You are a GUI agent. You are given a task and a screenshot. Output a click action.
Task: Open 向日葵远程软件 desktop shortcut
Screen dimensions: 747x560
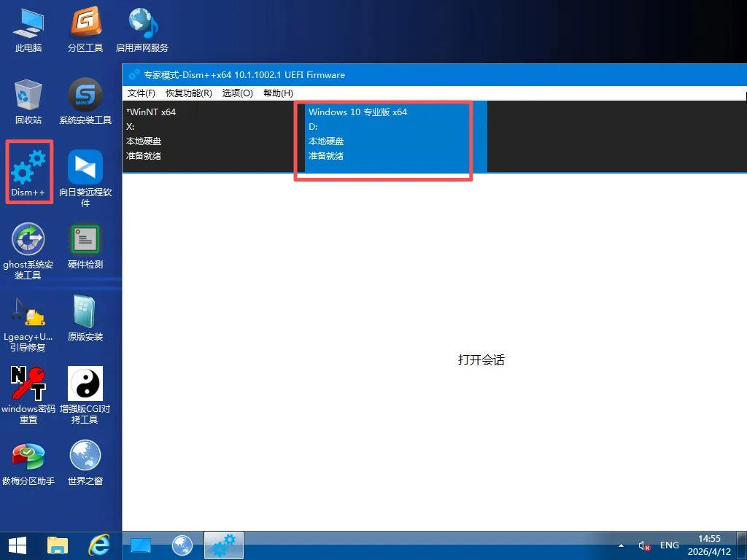coord(85,179)
